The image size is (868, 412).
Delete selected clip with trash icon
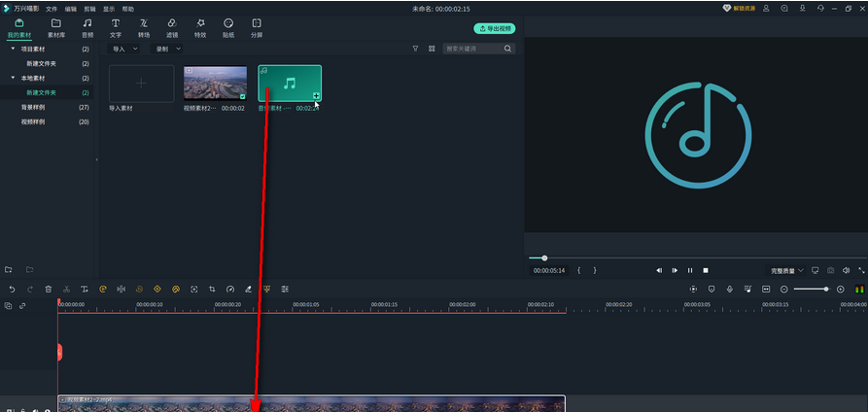point(49,289)
